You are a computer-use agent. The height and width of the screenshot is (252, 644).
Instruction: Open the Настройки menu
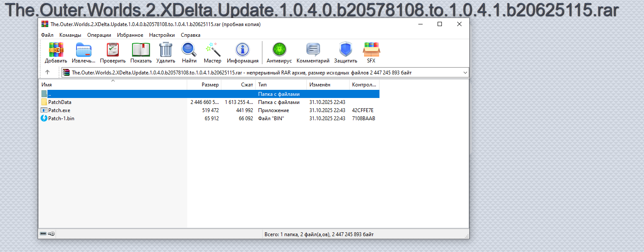pos(162,35)
